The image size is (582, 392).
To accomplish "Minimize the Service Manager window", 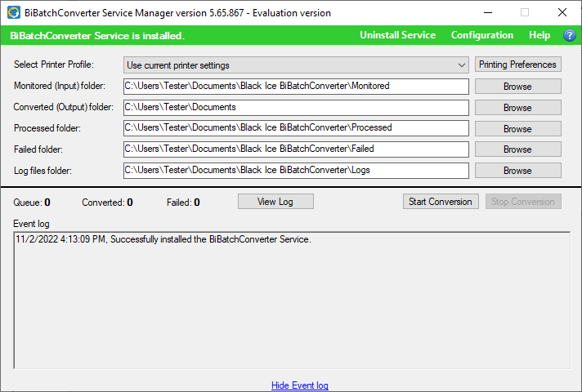I will (488, 12).
